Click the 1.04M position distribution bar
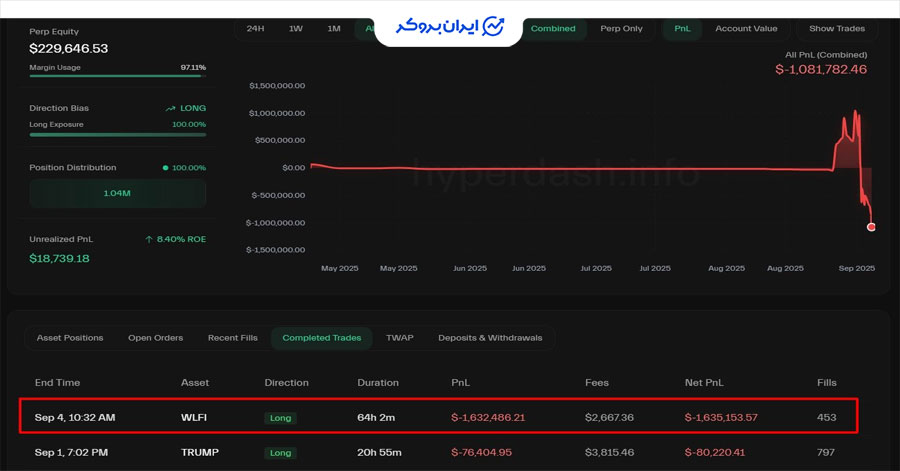Image resolution: width=900 pixels, height=471 pixels. 118,193
